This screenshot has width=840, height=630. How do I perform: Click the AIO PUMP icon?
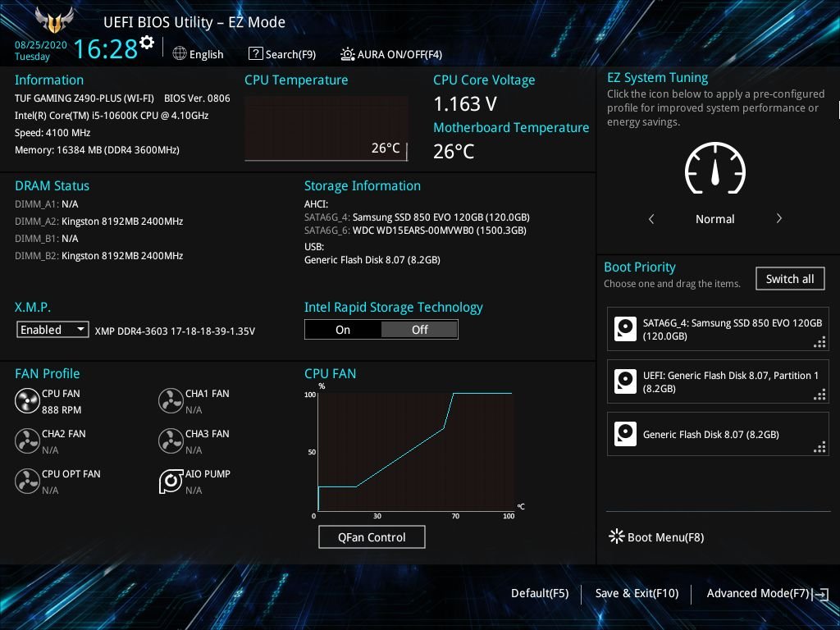171,481
